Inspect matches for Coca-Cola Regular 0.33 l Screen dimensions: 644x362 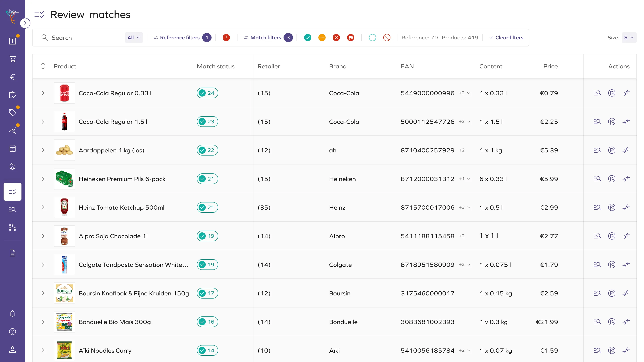click(x=597, y=93)
